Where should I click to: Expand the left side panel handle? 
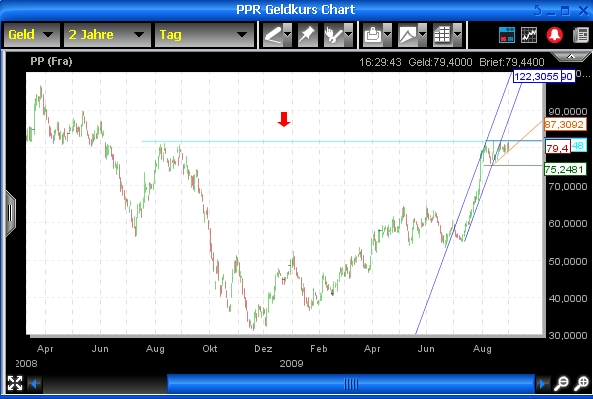click(10, 214)
